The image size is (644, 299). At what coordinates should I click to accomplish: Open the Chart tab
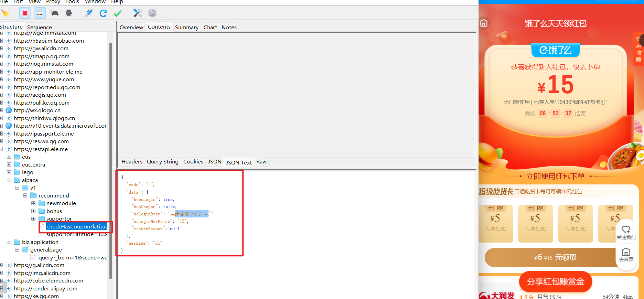click(210, 27)
